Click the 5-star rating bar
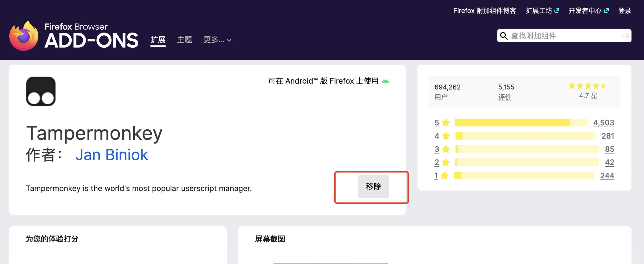 (521, 123)
